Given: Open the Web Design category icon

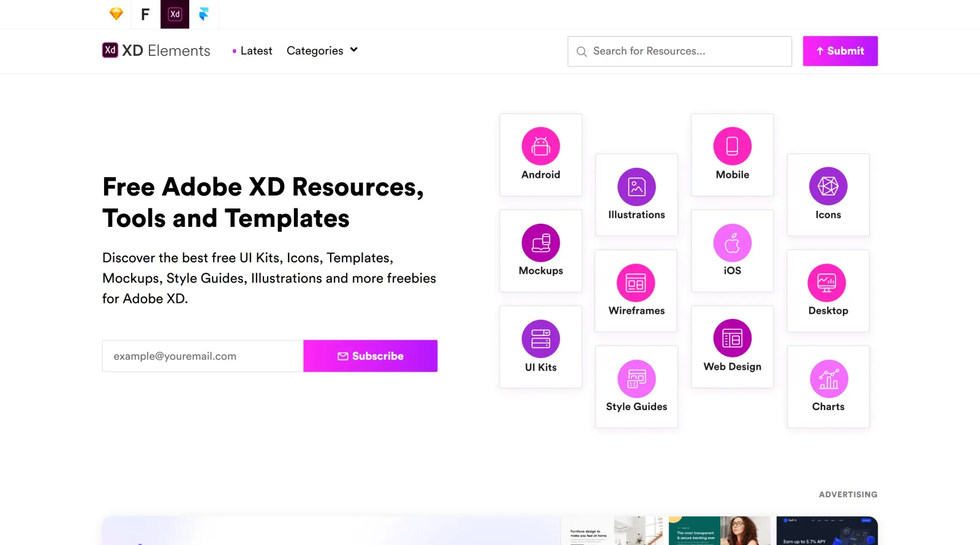Looking at the screenshot, I should tap(733, 338).
